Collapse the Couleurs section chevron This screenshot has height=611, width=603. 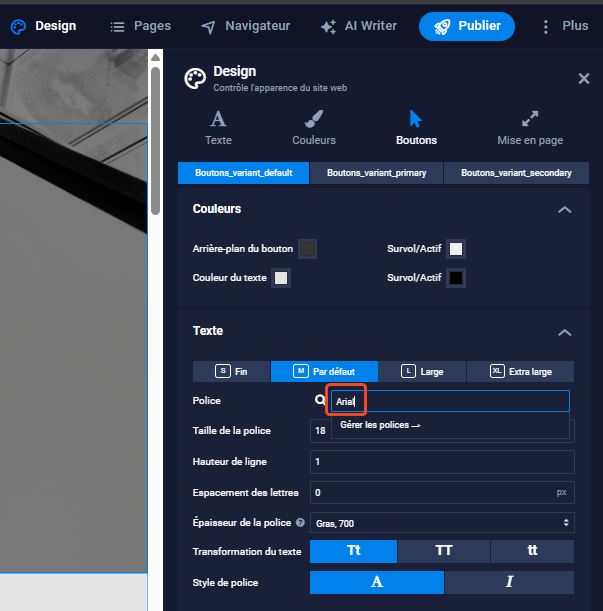tap(564, 210)
